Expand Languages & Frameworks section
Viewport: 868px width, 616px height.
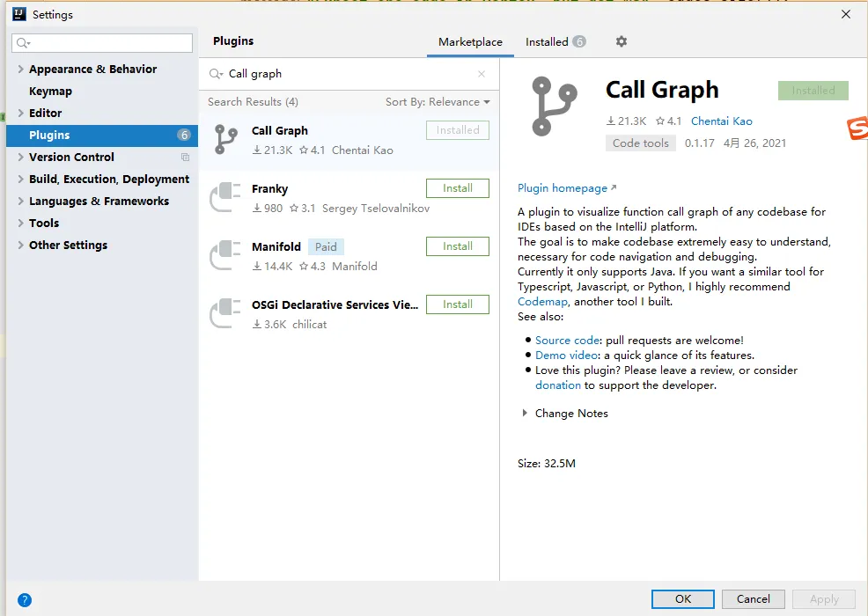[x=20, y=201]
